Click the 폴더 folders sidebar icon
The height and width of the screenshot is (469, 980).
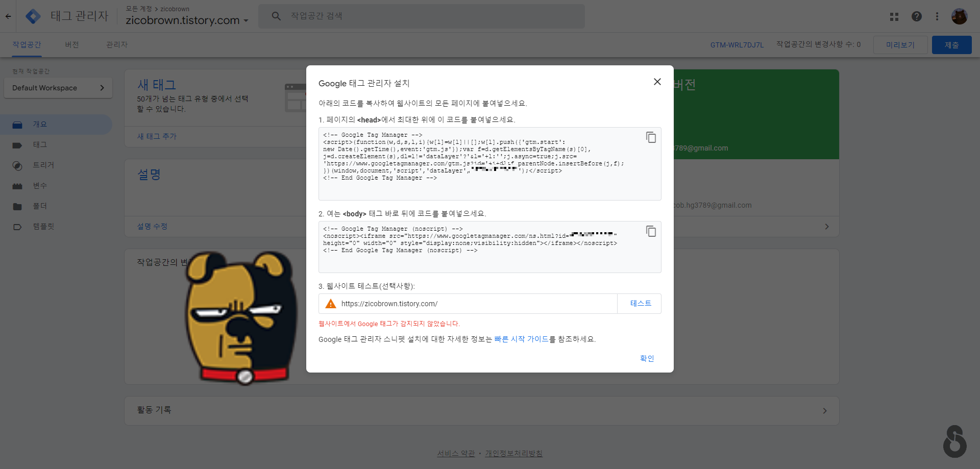tap(17, 206)
